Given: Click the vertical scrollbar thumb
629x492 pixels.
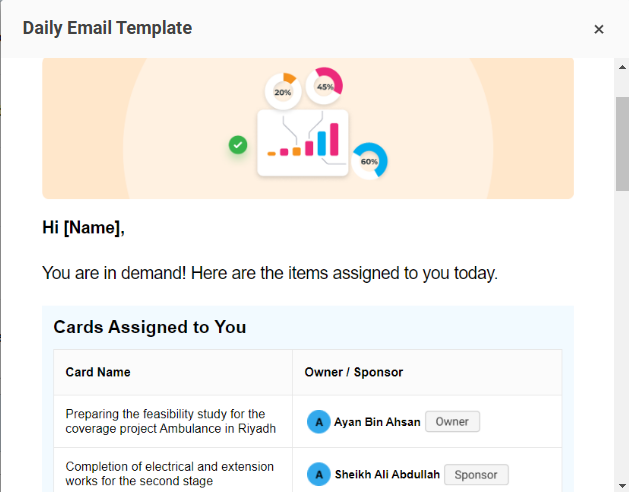Looking at the screenshot, I should (622, 144).
